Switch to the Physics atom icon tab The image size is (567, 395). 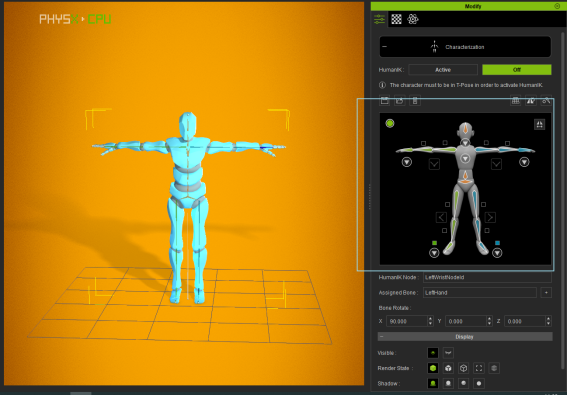(x=413, y=19)
